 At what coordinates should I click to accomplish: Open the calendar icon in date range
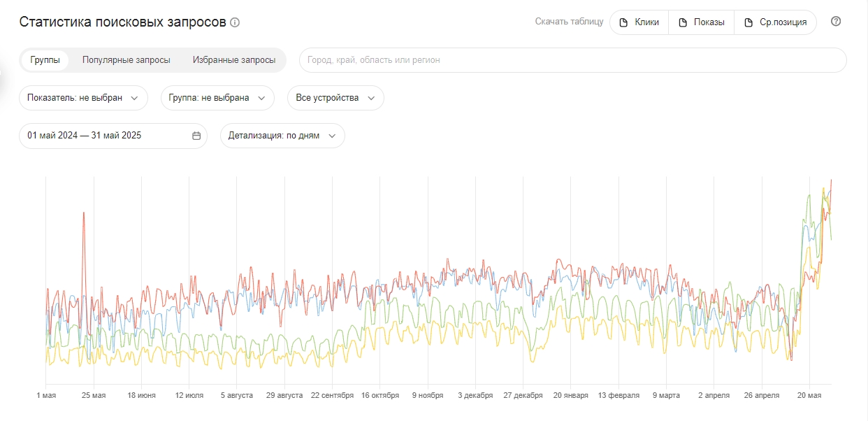pos(196,136)
